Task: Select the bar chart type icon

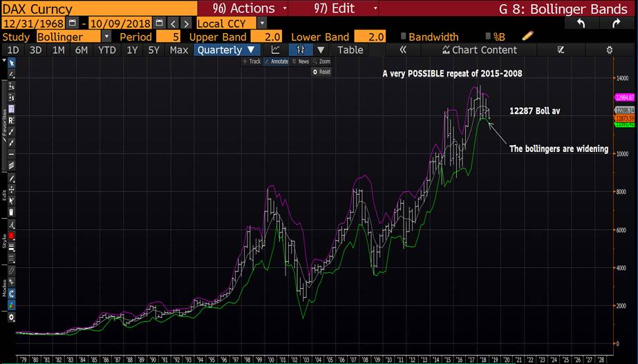Action: click(300, 50)
